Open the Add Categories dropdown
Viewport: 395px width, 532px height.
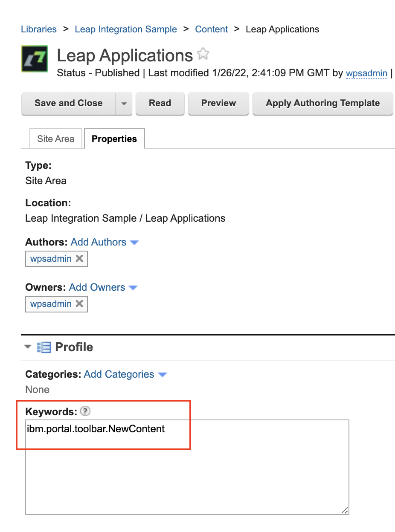162,374
